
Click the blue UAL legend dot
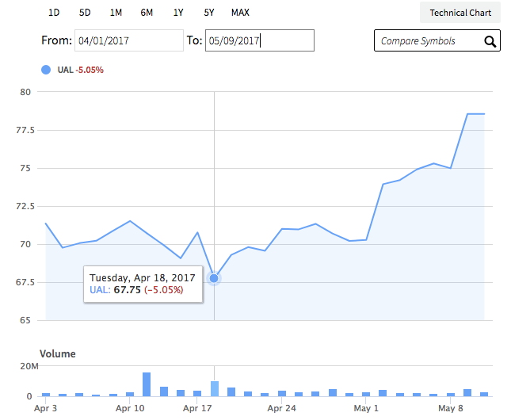tap(45, 70)
